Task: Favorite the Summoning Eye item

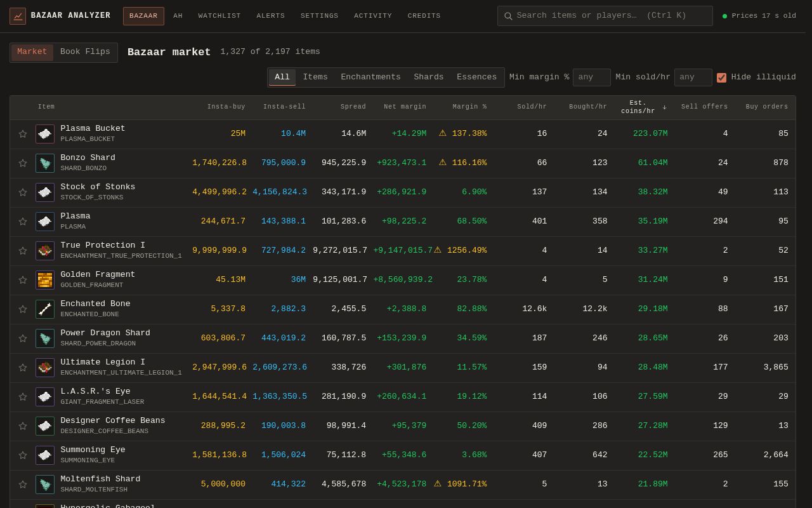Action: click(x=23, y=455)
